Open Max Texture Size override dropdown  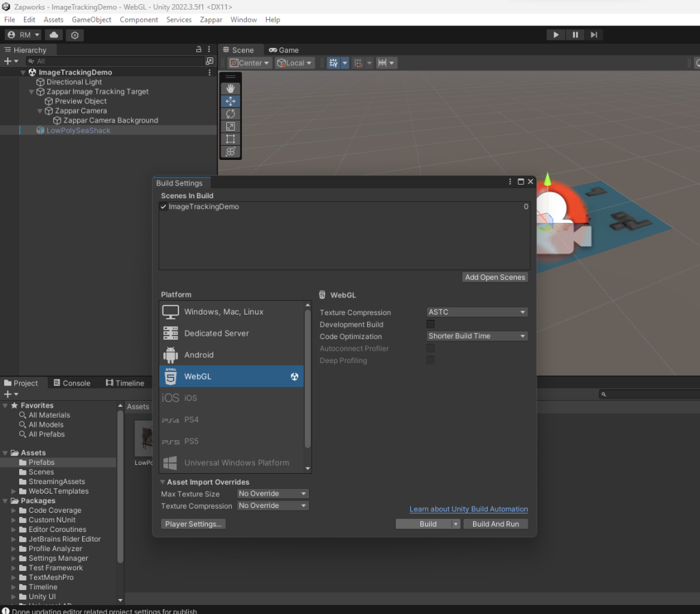272,494
